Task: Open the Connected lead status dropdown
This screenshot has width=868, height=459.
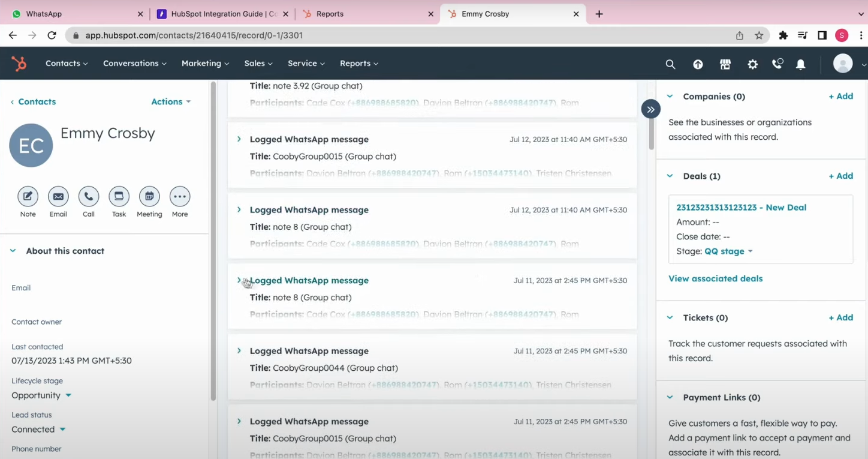Action: [x=37, y=429]
